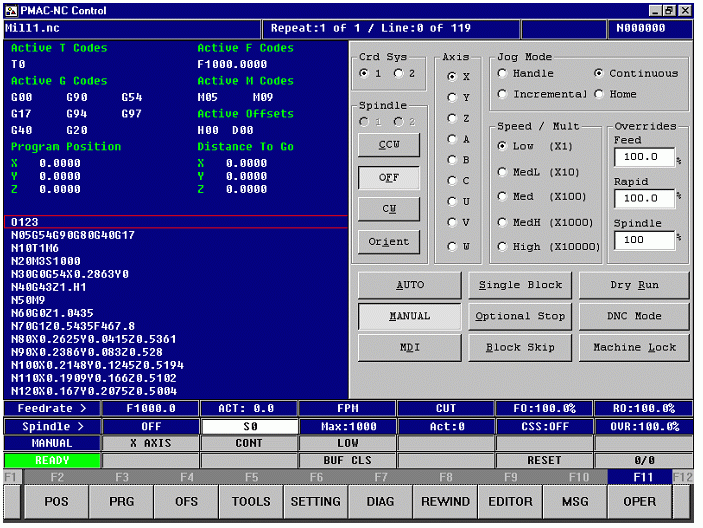Screen dimensions: 703x528
Task: Open the MSG screen (F10)
Action: point(575,502)
